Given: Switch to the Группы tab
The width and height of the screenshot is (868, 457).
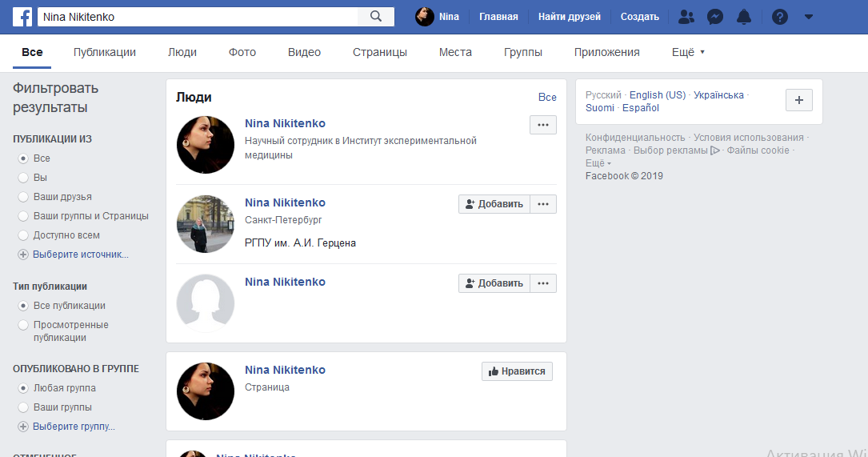Looking at the screenshot, I should click(x=522, y=52).
